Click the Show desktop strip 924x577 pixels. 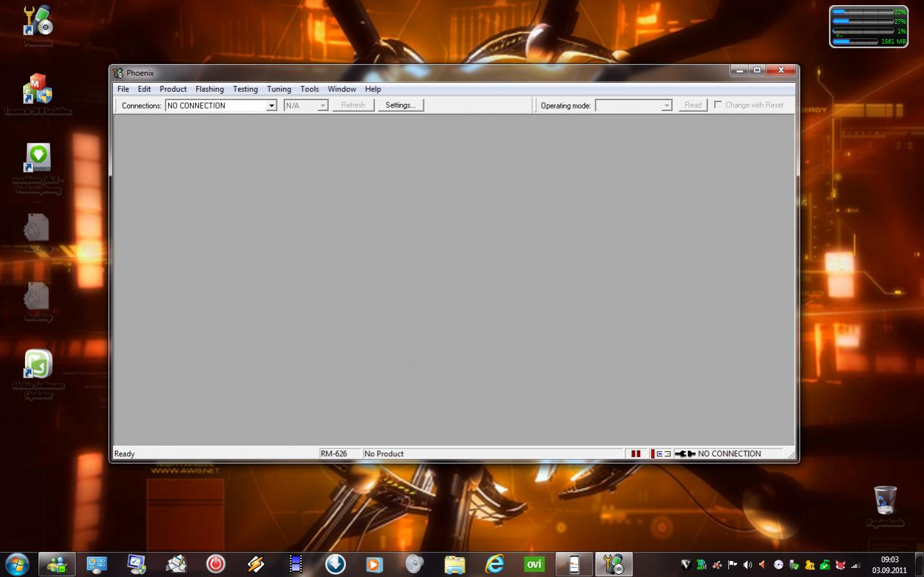point(920,565)
